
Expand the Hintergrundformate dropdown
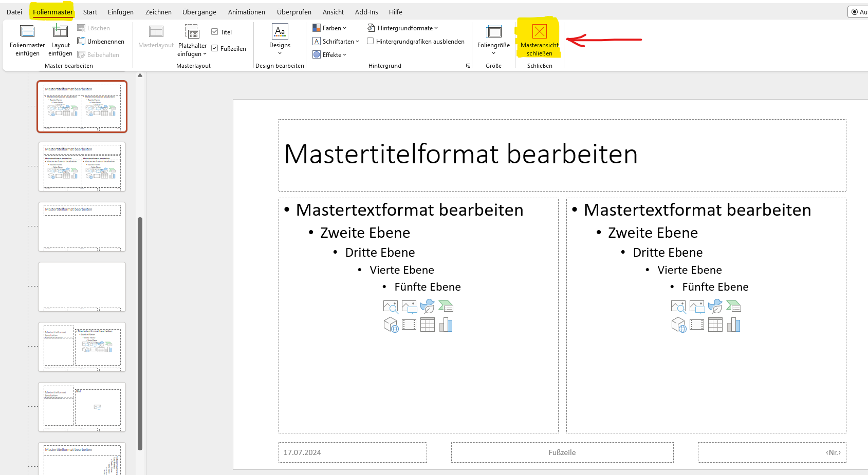point(403,28)
